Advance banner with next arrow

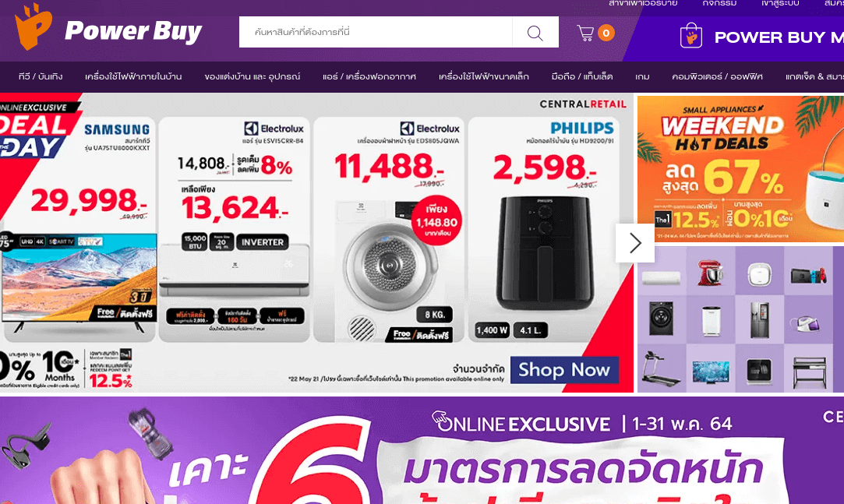(635, 243)
